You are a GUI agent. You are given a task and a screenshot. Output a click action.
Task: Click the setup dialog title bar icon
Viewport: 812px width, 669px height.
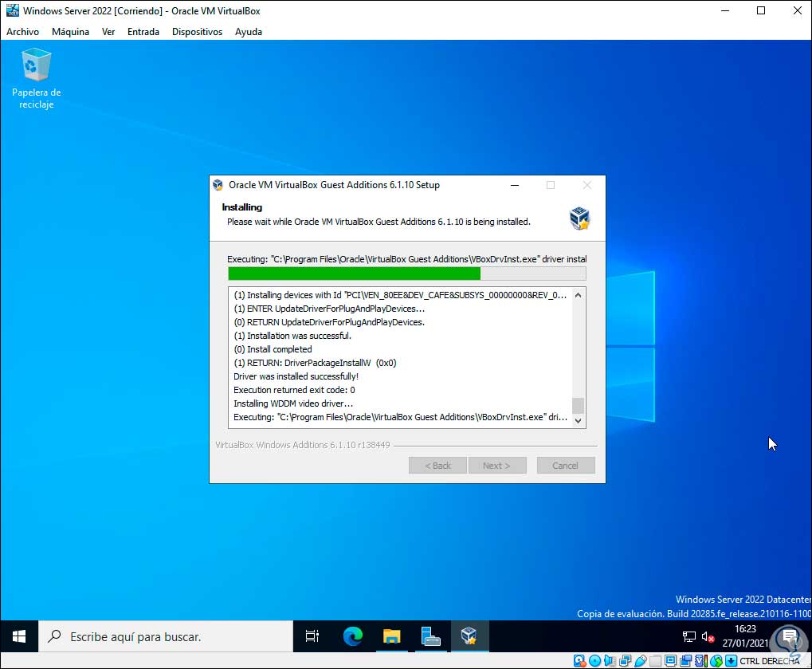click(218, 185)
